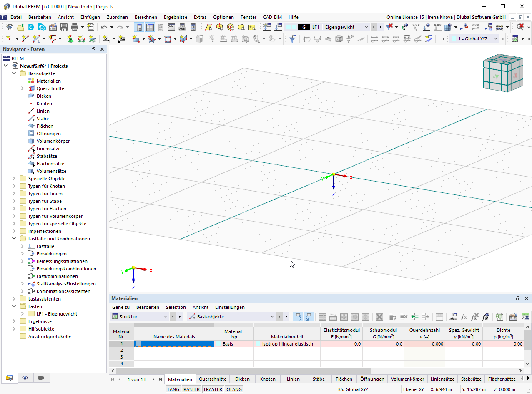Activate the red Berechnung abbrechen icon on the right

(520, 26)
